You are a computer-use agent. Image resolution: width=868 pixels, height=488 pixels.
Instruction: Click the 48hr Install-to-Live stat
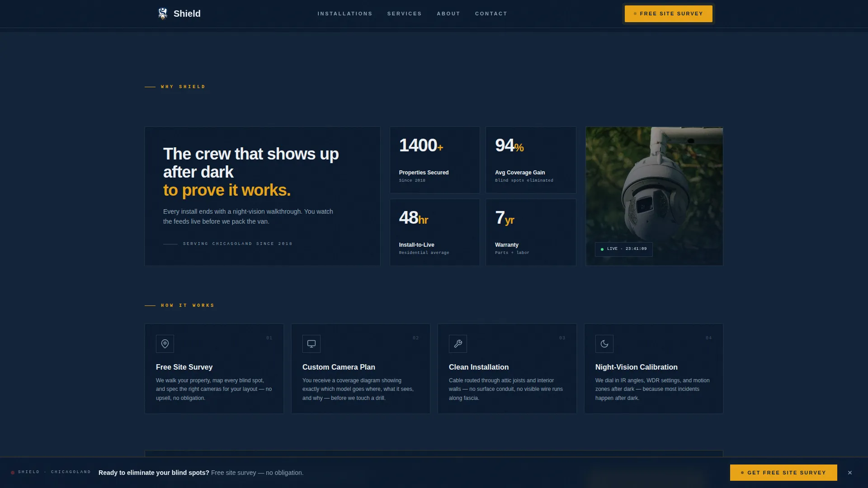[435, 232]
